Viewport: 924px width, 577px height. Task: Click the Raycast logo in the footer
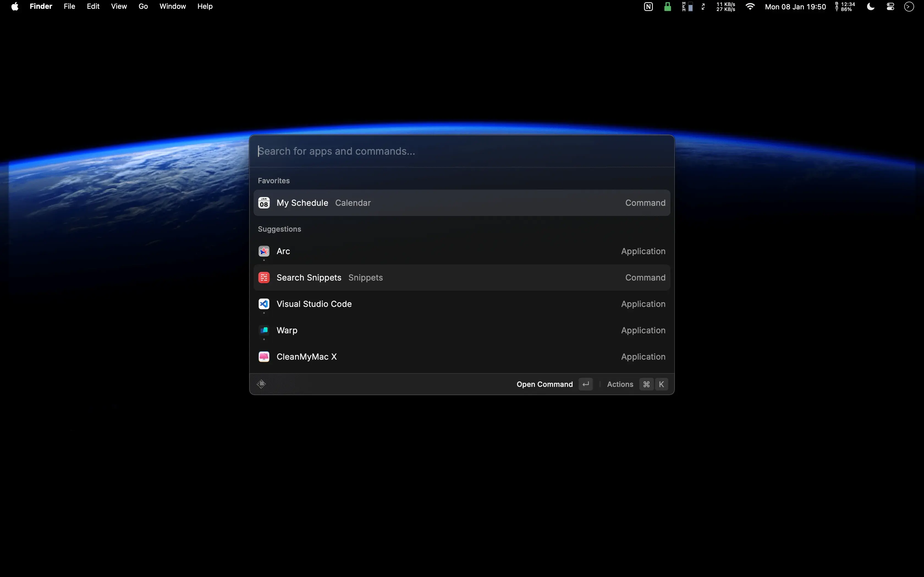pos(261,384)
